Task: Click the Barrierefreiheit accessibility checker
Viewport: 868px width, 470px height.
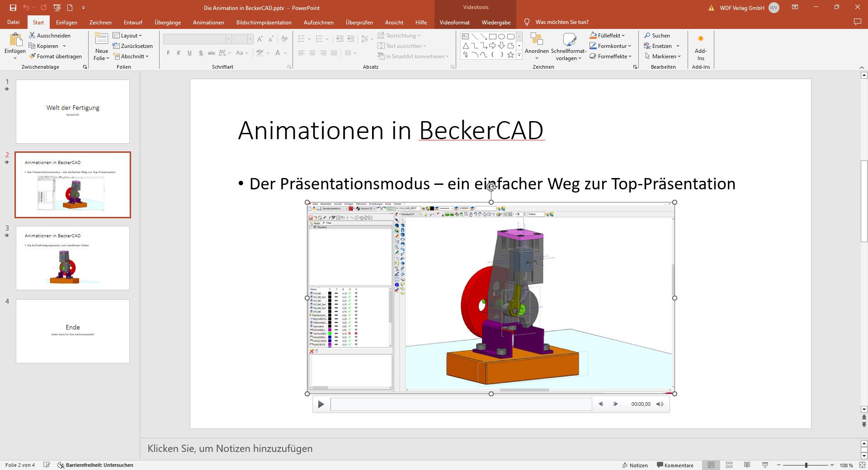Action: [x=95, y=465]
